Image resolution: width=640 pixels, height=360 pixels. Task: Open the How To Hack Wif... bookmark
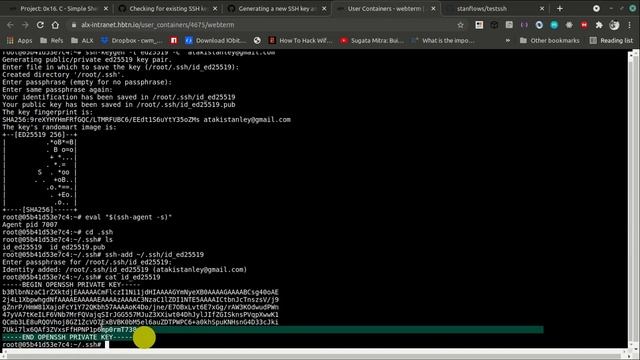(x=301, y=40)
